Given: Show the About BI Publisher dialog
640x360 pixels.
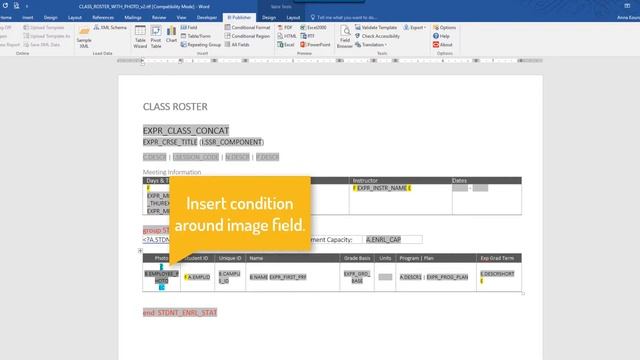Looking at the screenshot, I should pyautogui.click(x=442, y=44).
